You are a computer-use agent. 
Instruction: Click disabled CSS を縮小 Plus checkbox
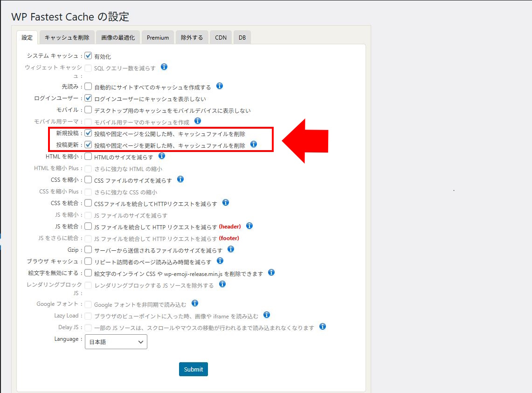[x=88, y=192]
